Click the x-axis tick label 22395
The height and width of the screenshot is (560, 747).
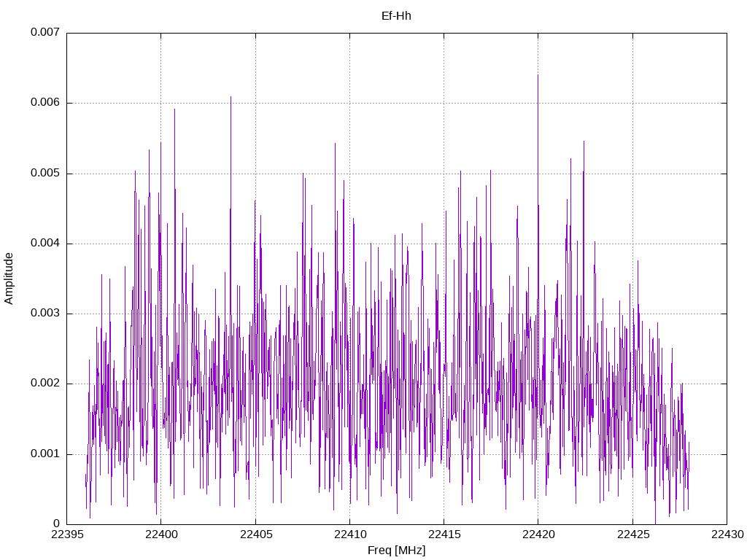click(67, 534)
